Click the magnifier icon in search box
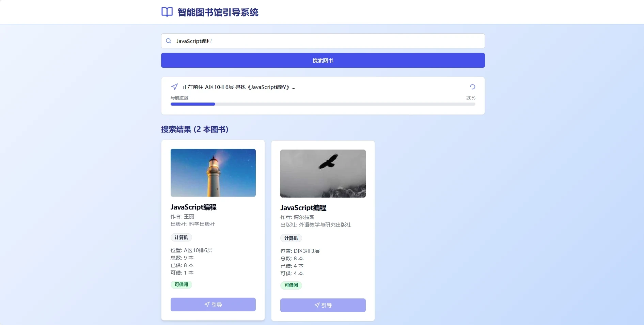Viewport: 644px width, 325px height. [x=169, y=41]
